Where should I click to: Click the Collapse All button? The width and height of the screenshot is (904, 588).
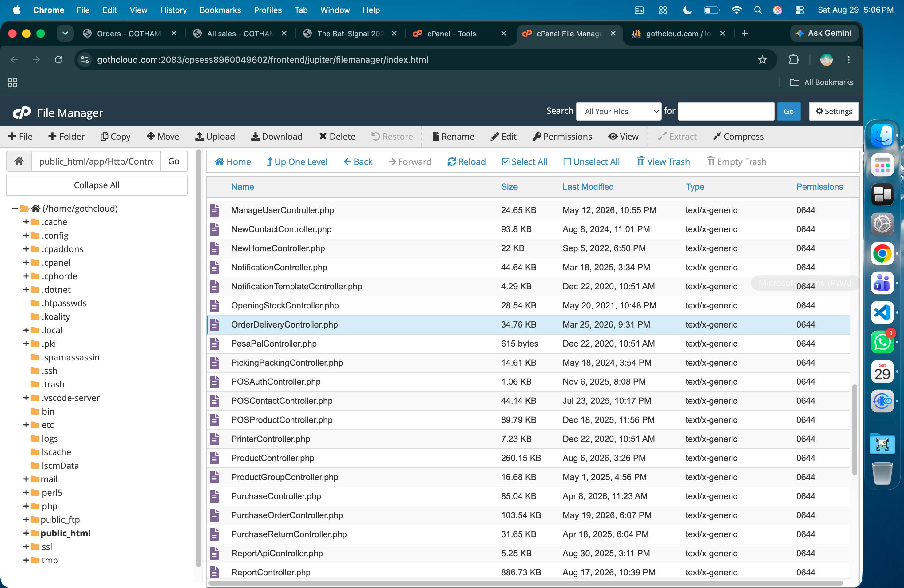click(97, 185)
